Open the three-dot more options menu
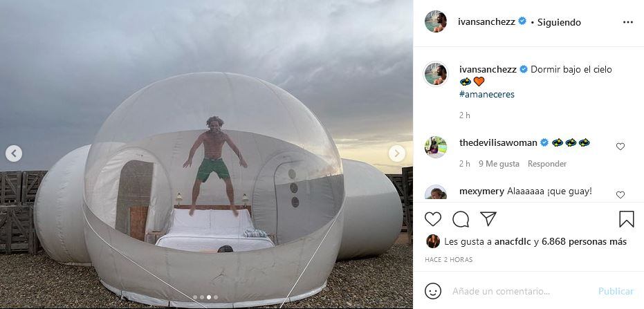Viewport: 644px width, 309px height. pos(628,22)
